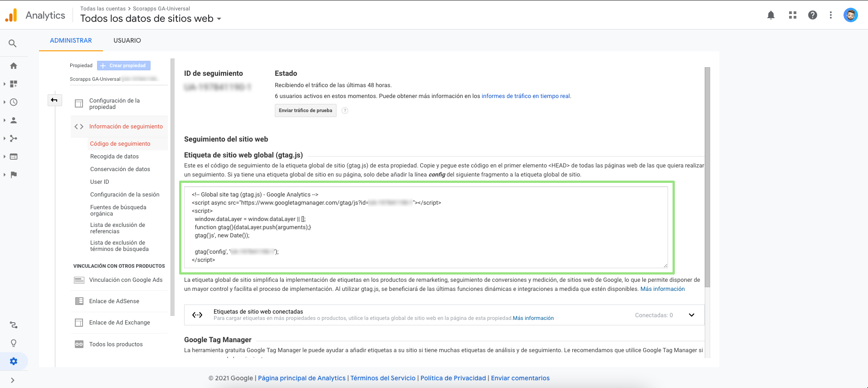
Task: Click the Google Analytics logo
Action: (x=11, y=15)
